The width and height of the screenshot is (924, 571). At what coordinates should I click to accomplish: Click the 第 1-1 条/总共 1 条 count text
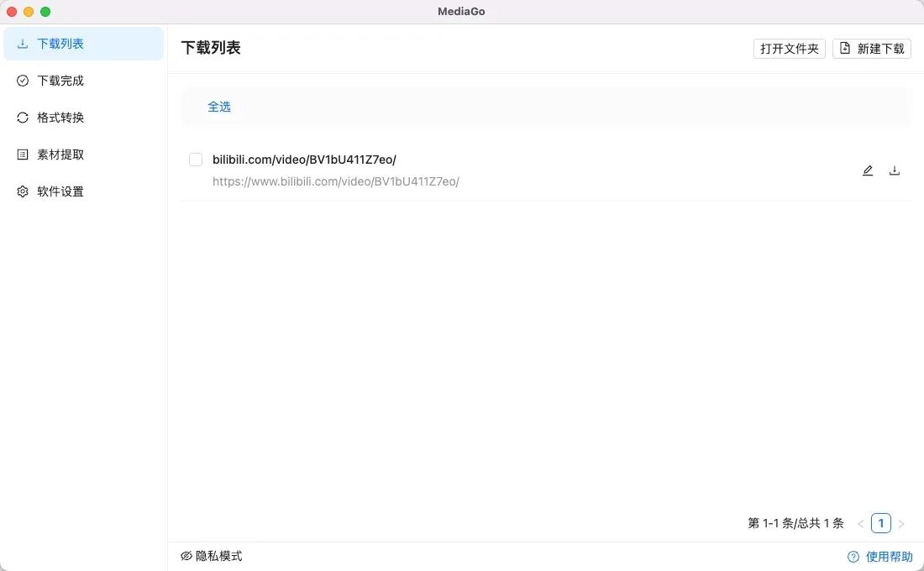tap(795, 523)
